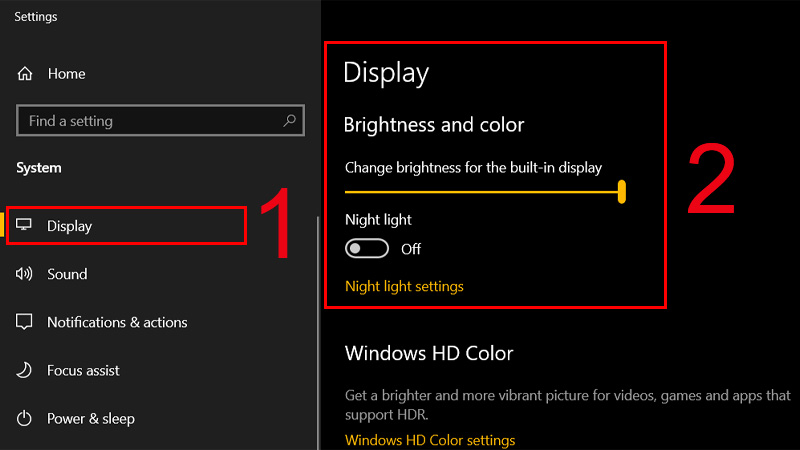Screen dimensions: 800x450
Task: Click the Sound speaker icon
Action: pos(25,274)
